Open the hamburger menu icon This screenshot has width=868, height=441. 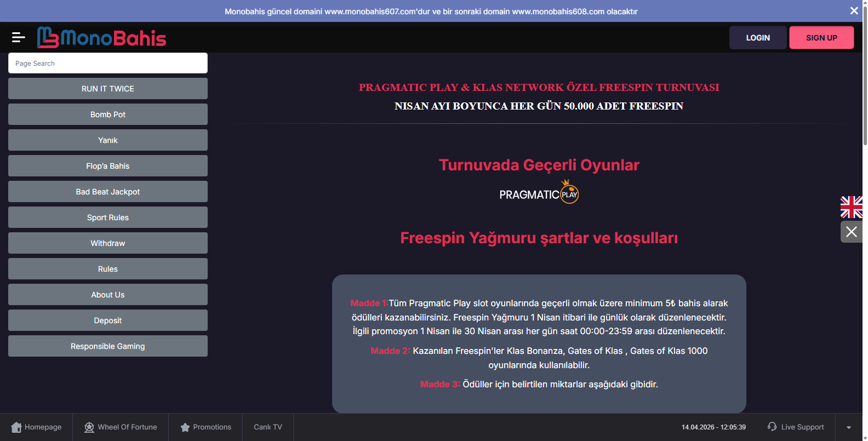pyautogui.click(x=19, y=37)
